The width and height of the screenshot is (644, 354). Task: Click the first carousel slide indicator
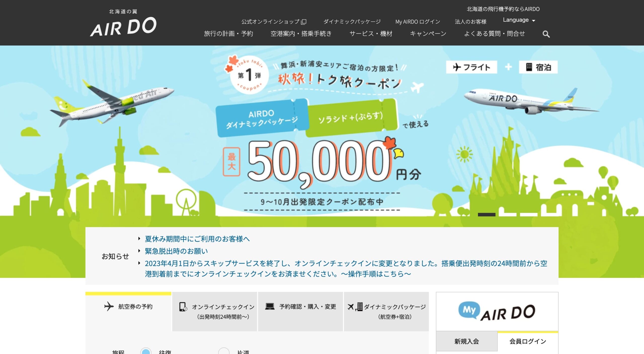pyautogui.click(x=487, y=215)
